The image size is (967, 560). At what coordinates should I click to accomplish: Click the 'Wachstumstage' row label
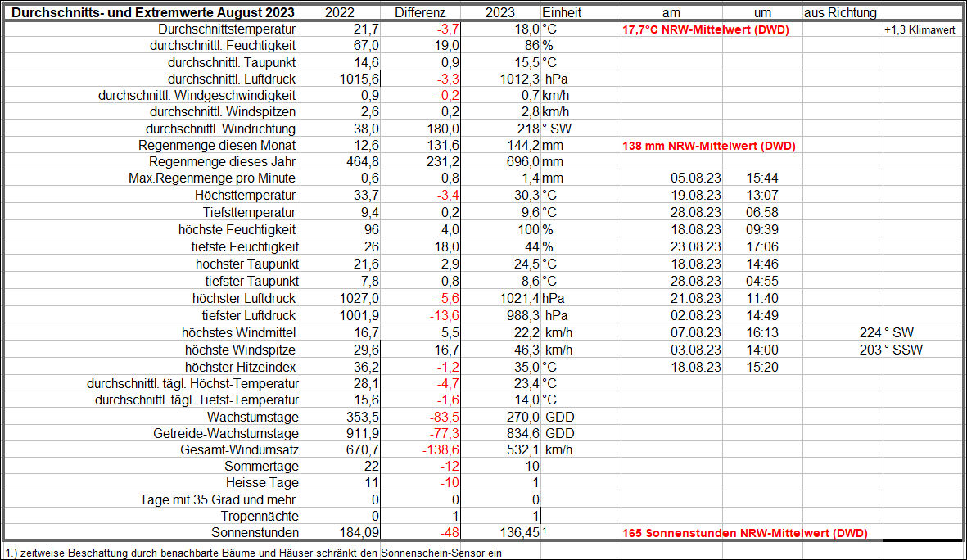[253, 418]
